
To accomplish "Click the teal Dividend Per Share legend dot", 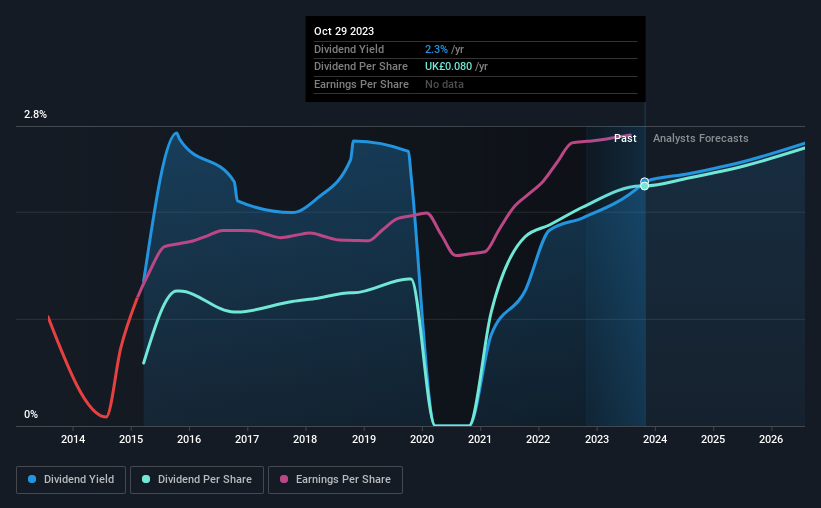I will click(x=146, y=479).
